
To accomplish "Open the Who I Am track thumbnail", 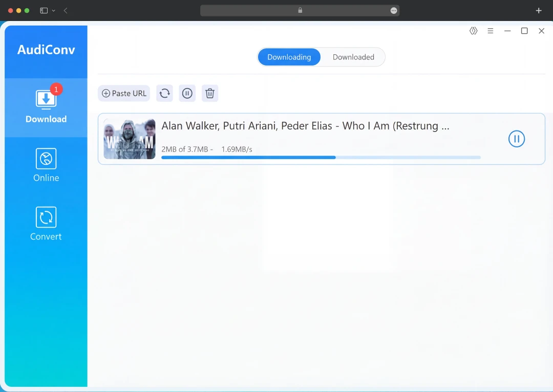I will click(129, 139).
